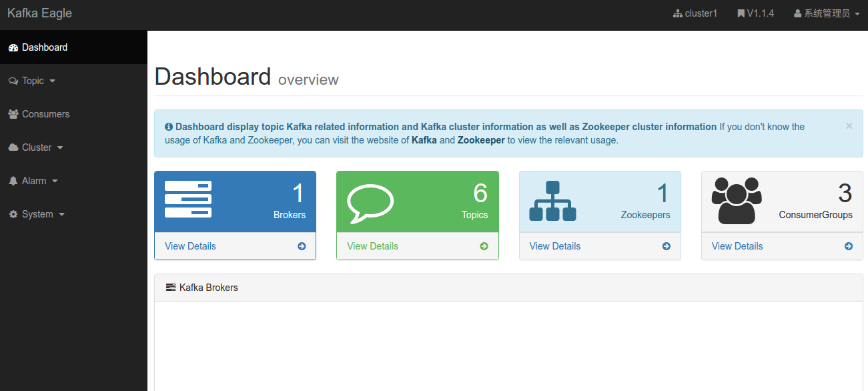Click the version bookmark icon in navbar
The height and width of the screenshot is (391, 868).
(741, 13)
